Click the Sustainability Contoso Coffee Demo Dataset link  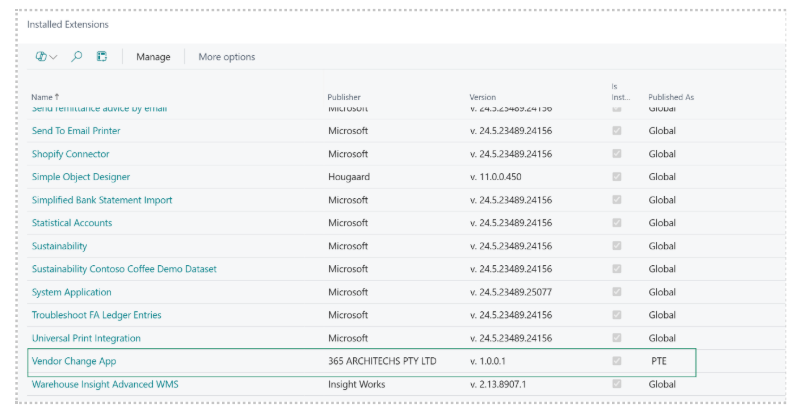click(x=124, y=269)
